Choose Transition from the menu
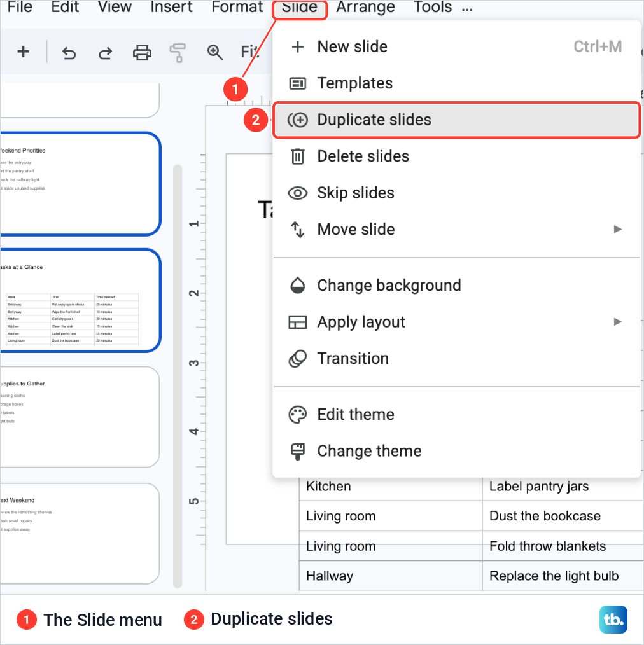This screenshot has width=644, height=645. pyautogui.click(x=457, y=359)
